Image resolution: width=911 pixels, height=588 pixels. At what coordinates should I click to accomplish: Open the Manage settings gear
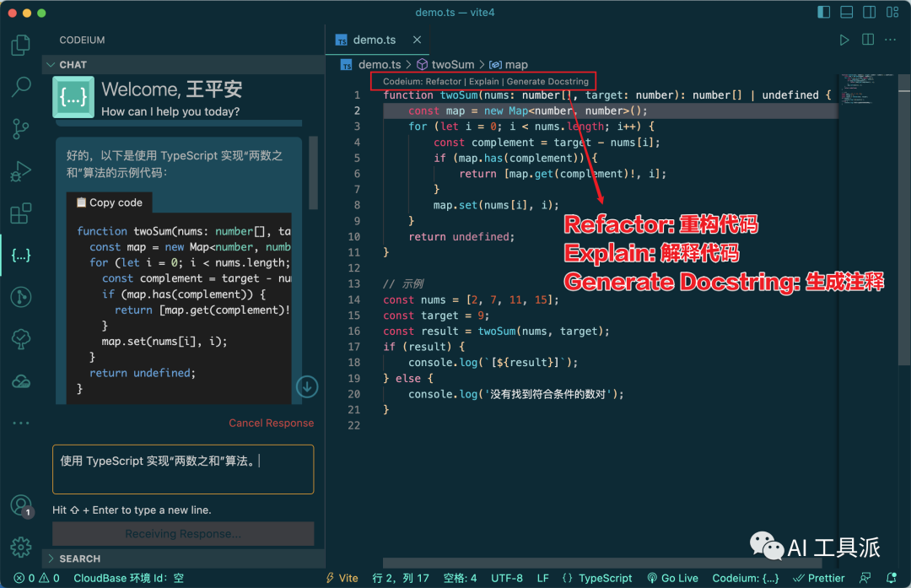tap(21, 546)
